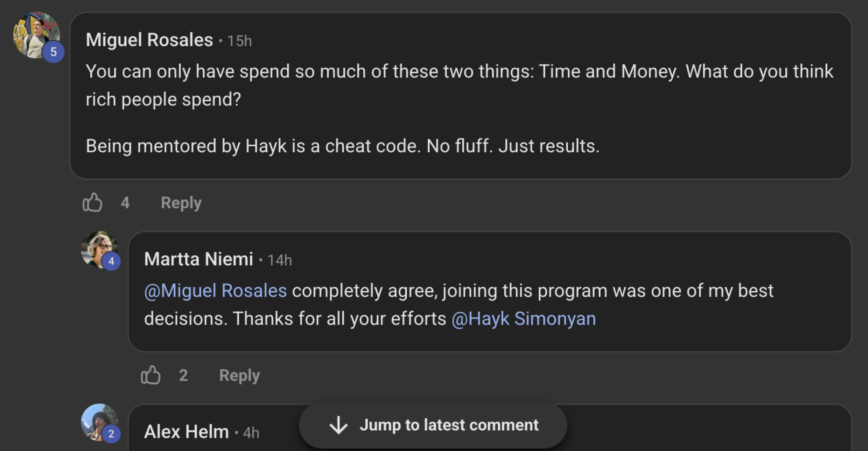Viewport: 868px width, 451px height.
Task: Click the Miguel Rosales author name
Action: (x=149, y=40)
